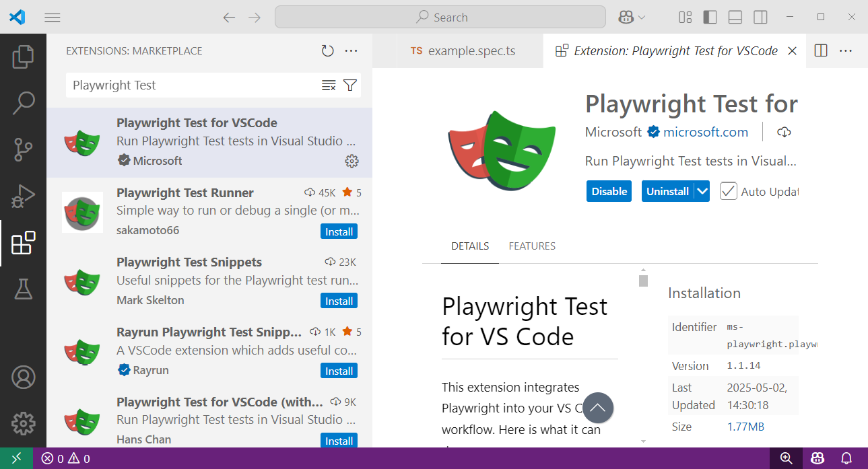Open the Source Control view
This screenshot has height=469, width=868.
(24, 149)
